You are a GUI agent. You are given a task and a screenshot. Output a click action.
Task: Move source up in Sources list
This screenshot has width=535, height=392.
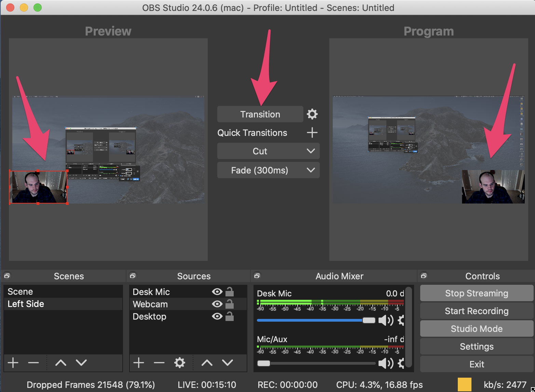pos(207,363)
